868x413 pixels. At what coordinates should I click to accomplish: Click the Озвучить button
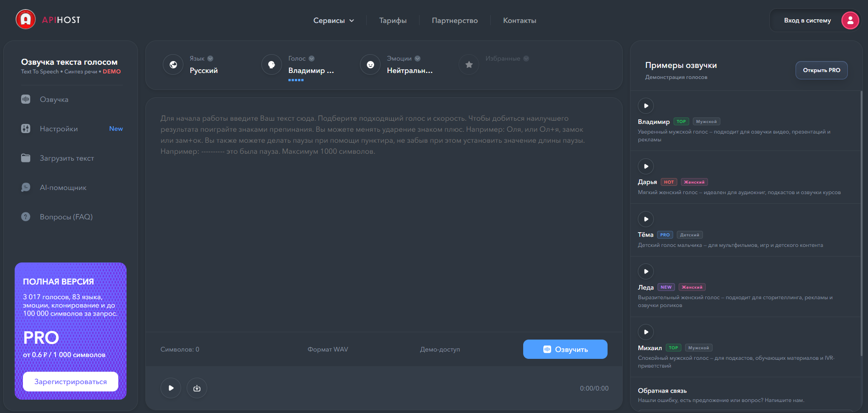[x=565, y=349]
